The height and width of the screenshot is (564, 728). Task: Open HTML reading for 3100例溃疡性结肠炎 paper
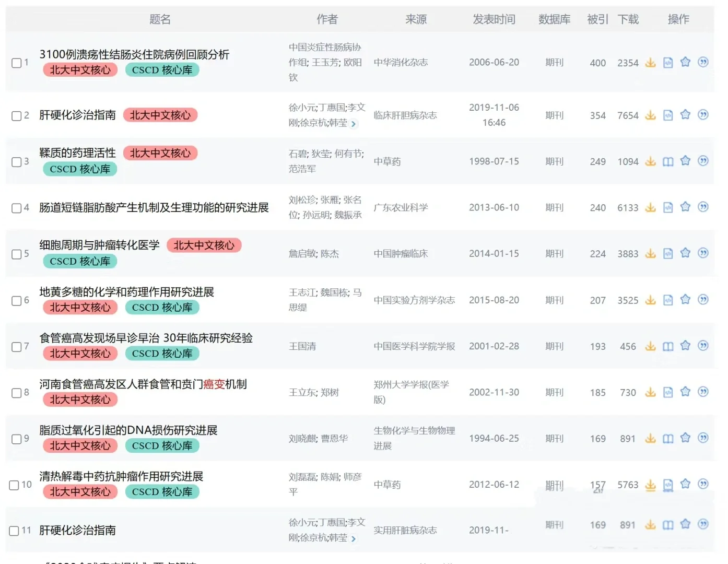(668, 63)
